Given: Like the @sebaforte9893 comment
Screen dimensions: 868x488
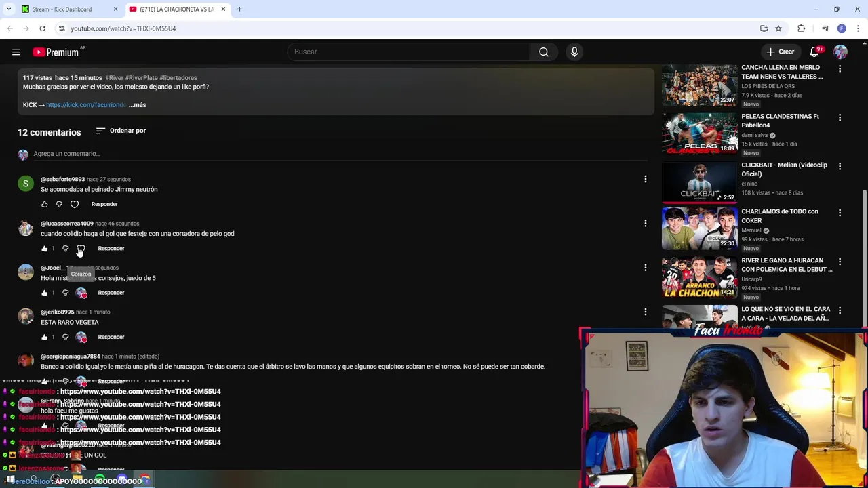Looking at the screenshot, I should [45, 204].
